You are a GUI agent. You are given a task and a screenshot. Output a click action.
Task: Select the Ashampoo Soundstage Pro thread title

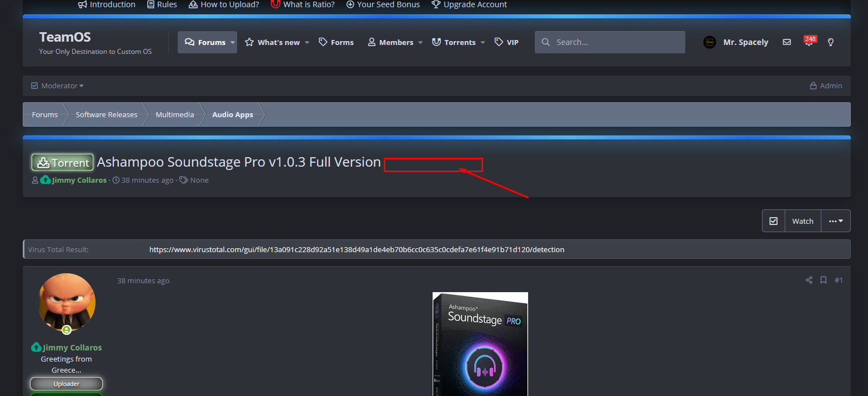pos(239,162)
